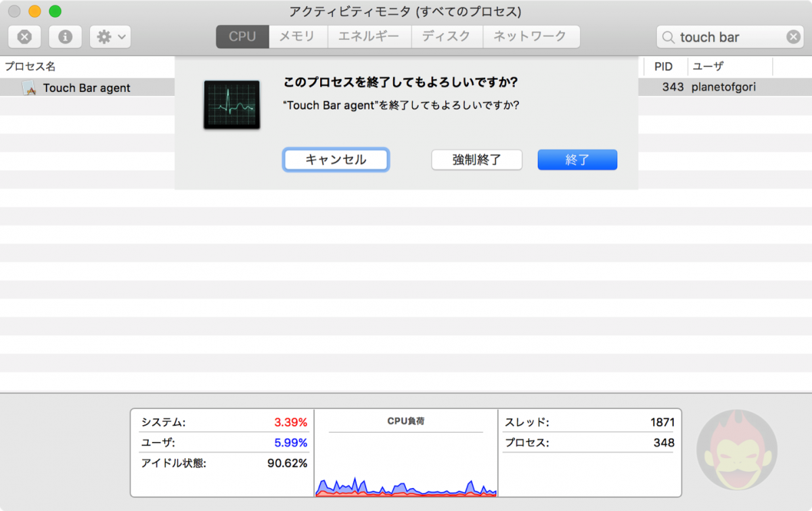
Task: Click the 強制終了 force quit button
Action: 476,160
